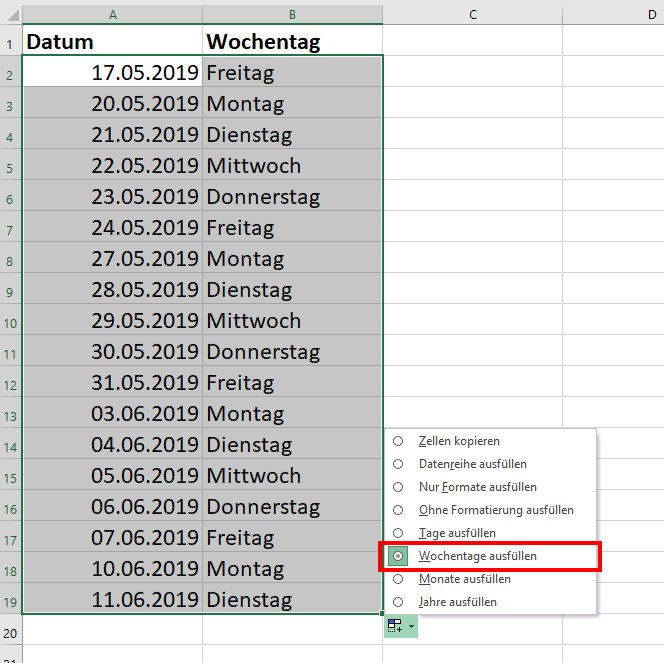Click 'Donnerstag' cell in row 6

[293, 195]
